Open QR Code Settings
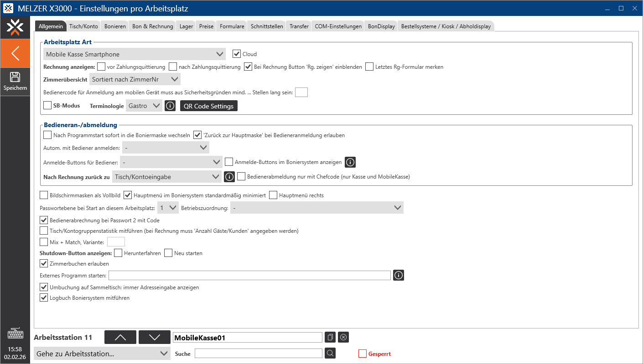The height and width of the screenshot is (364, 643). (x=209, y=106)
